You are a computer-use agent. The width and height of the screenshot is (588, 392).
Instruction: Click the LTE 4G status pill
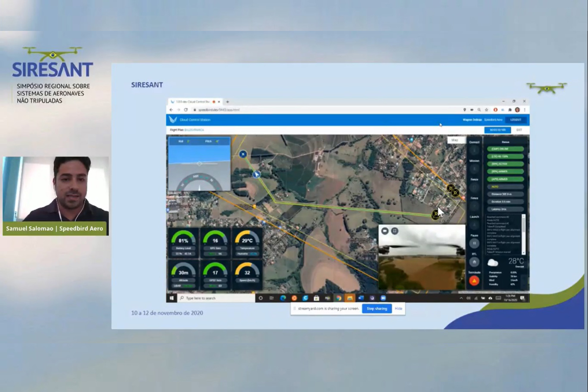click(x=505, y=156)
